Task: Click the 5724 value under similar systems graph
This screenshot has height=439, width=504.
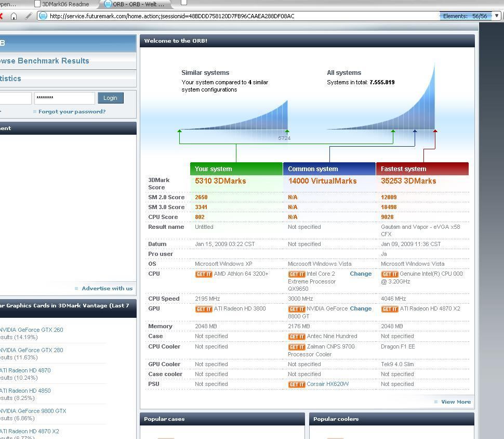Action: coord(284,138)
